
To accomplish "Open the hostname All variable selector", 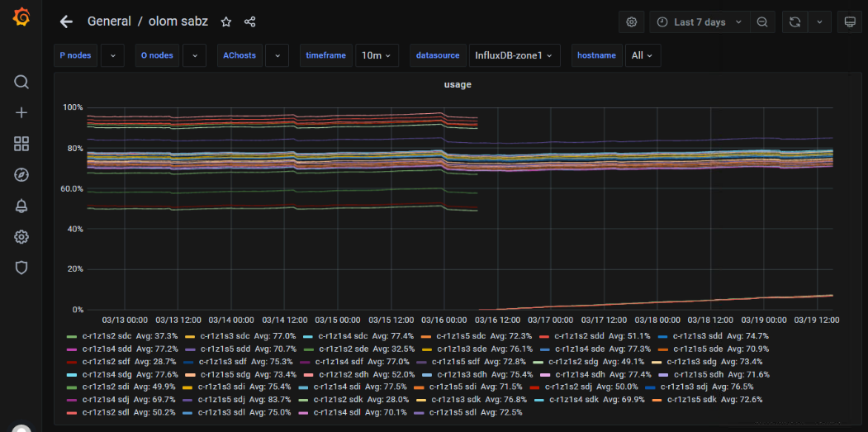I will pos(643,55).
